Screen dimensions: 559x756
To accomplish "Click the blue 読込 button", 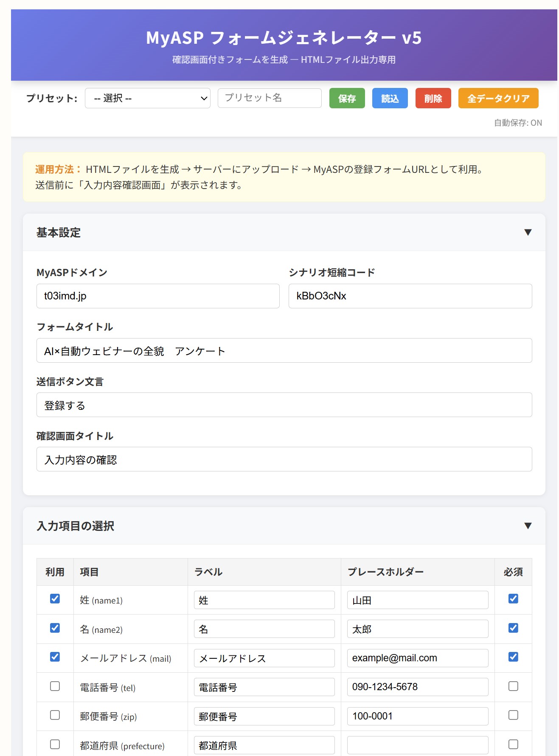I will point(390,98).
